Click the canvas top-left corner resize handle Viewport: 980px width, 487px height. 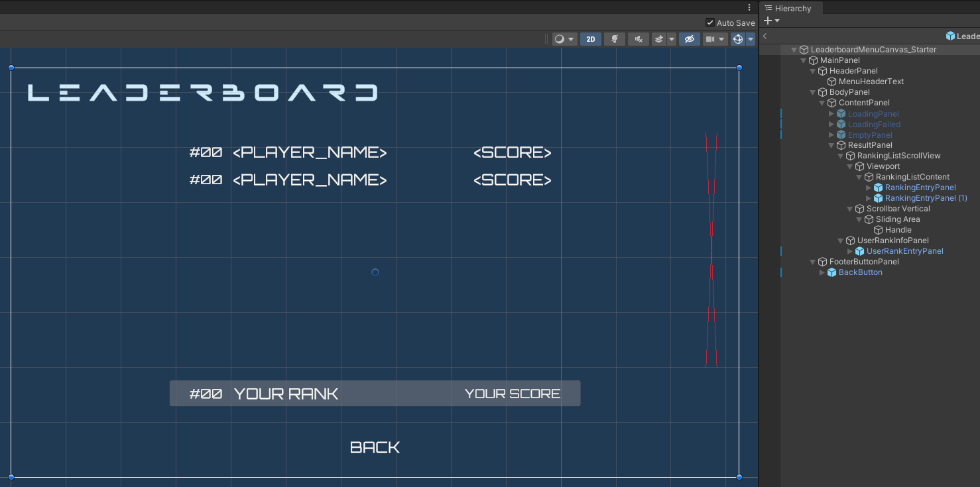(11, 68)
